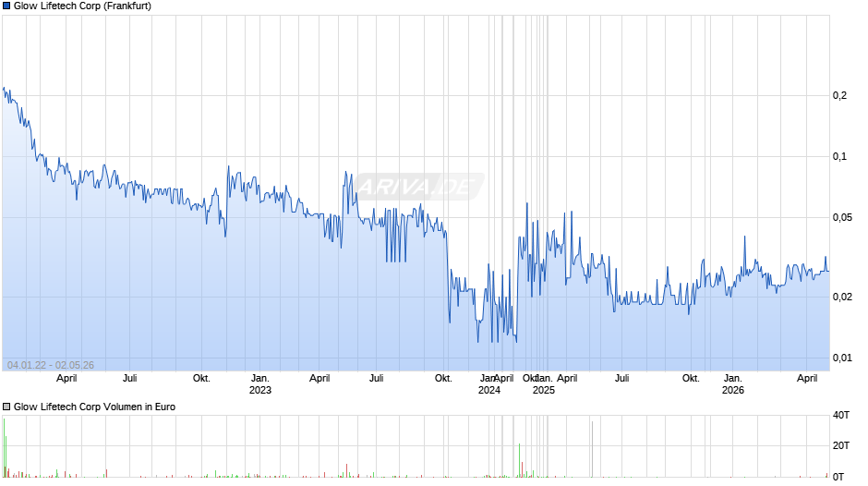The height and width of the screenshot is (486, 868).
Task: Click the tall gray volume bar near 40T
Action: pyautogui.click(x=592, y=449)
